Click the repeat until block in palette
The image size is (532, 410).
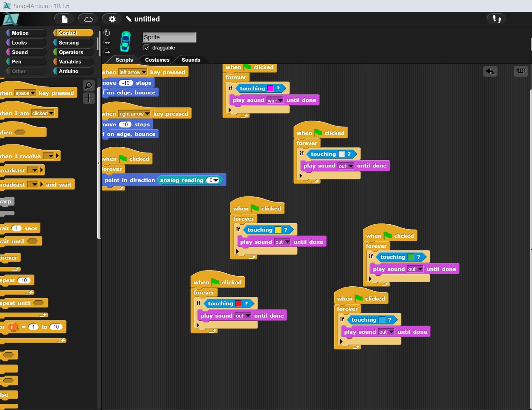tap(24, 303)
